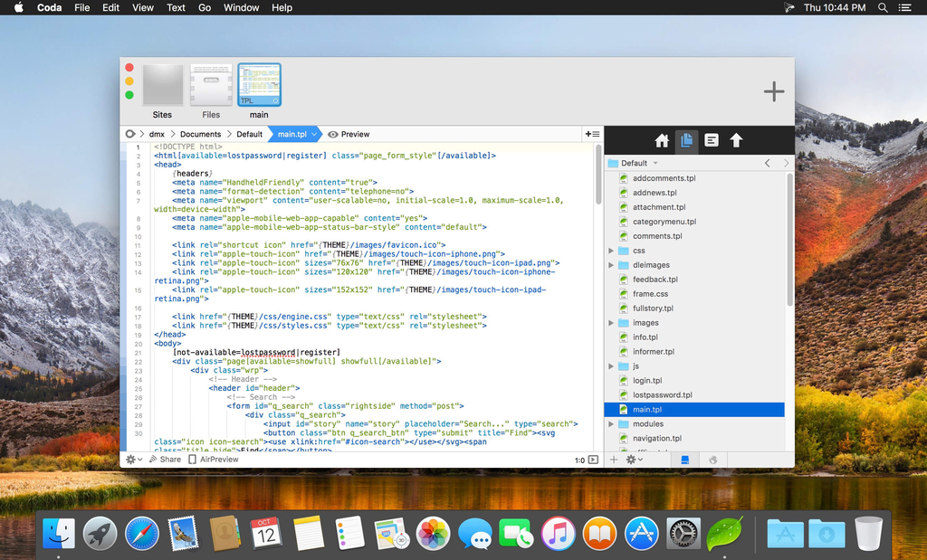The height and width of the screenshot is (560, 927).
Task: Switch to the Preview eye view
Action: tap(349, 134)
